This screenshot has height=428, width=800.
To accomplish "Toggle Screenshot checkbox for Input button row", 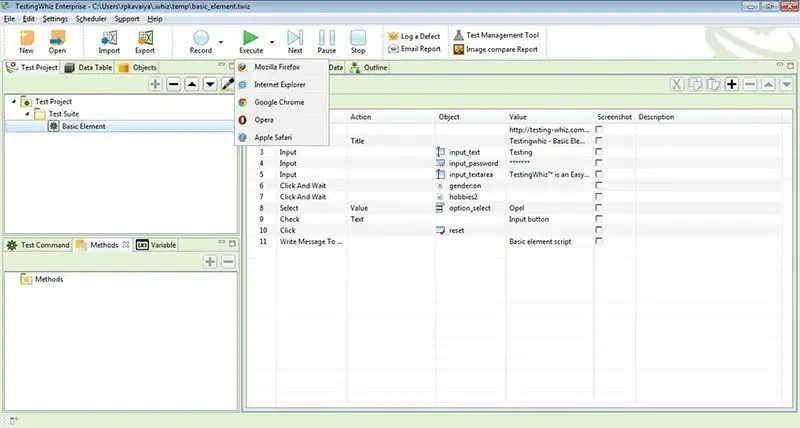I will coord(599,219).
